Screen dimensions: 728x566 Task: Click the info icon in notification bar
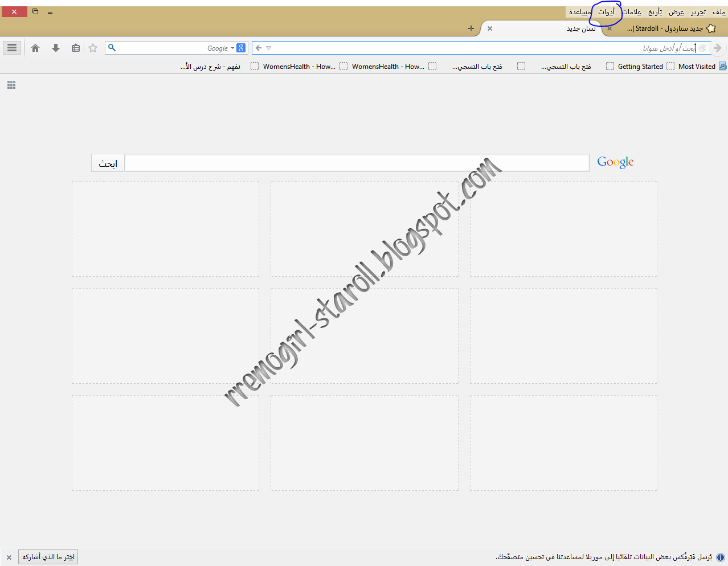pos(721,557)
